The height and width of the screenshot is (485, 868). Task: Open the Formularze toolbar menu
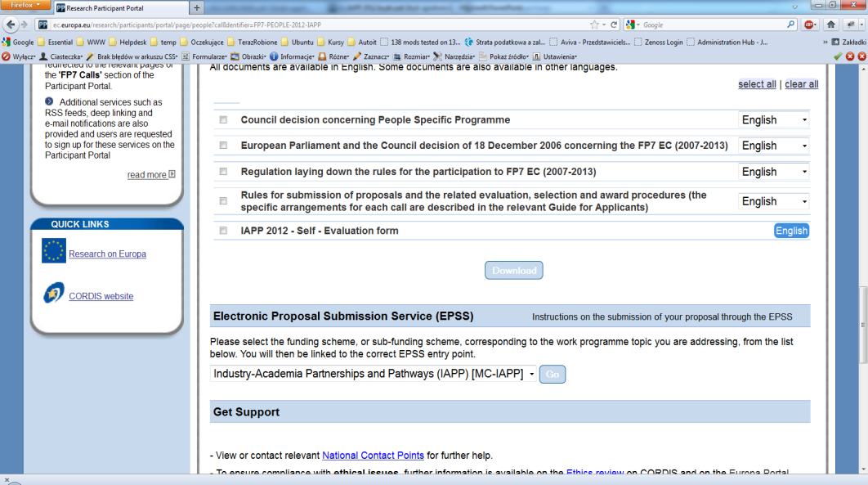point(204,56)
